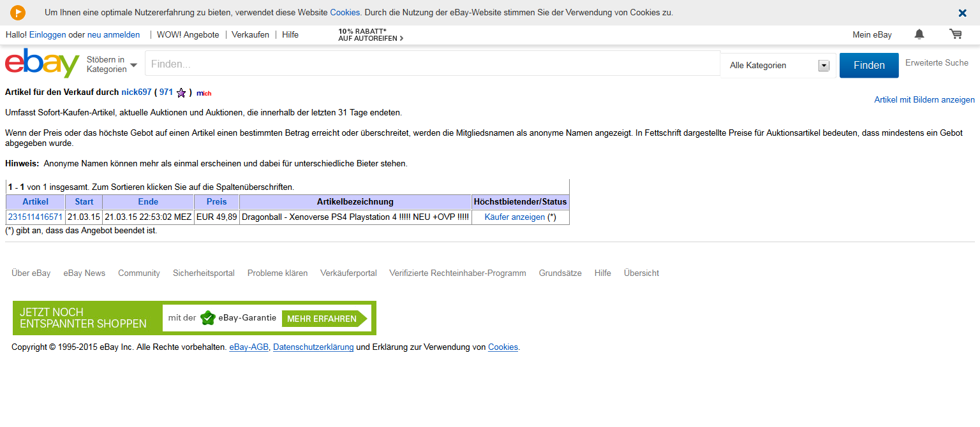Viewport: 980px width, 427px height.
Task: Open 'Verkaufen' in top navigation
Action: pyautogui.click(x=250, y=35)
